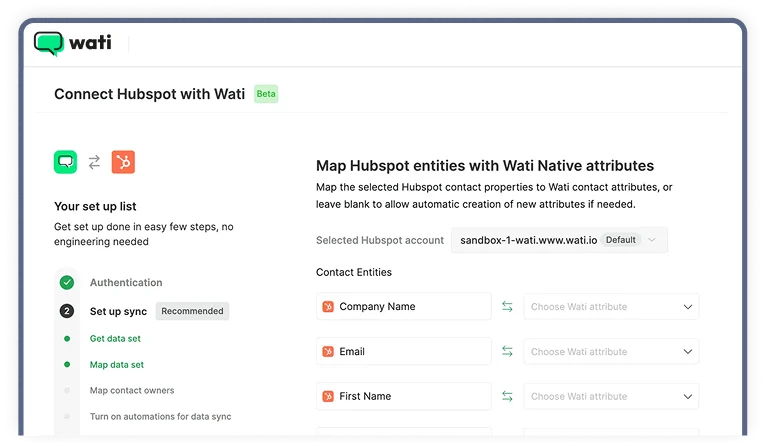Click the Beta badge next to title

coord(265,94)
